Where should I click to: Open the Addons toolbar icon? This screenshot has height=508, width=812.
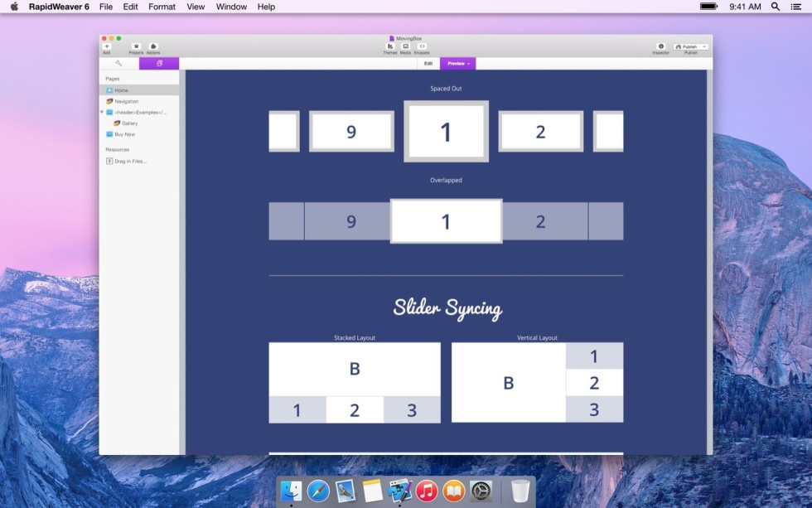pos(153,46)
